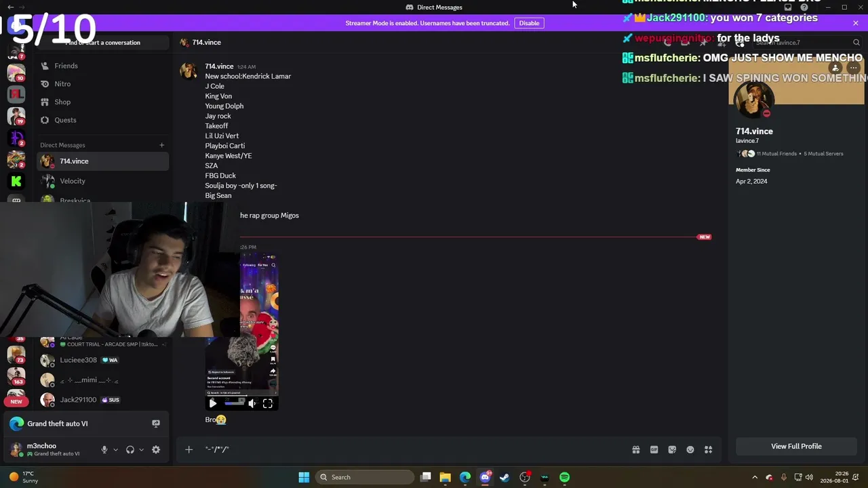Open the red RL server icon
This screenshot has height=488, width=868.
click(16, 94)
